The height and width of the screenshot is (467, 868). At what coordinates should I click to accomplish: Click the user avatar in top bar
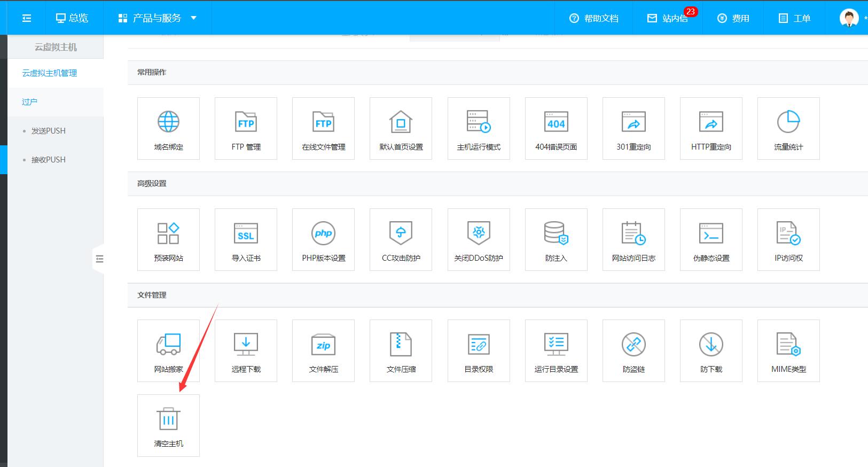click(x=849, y=18)
